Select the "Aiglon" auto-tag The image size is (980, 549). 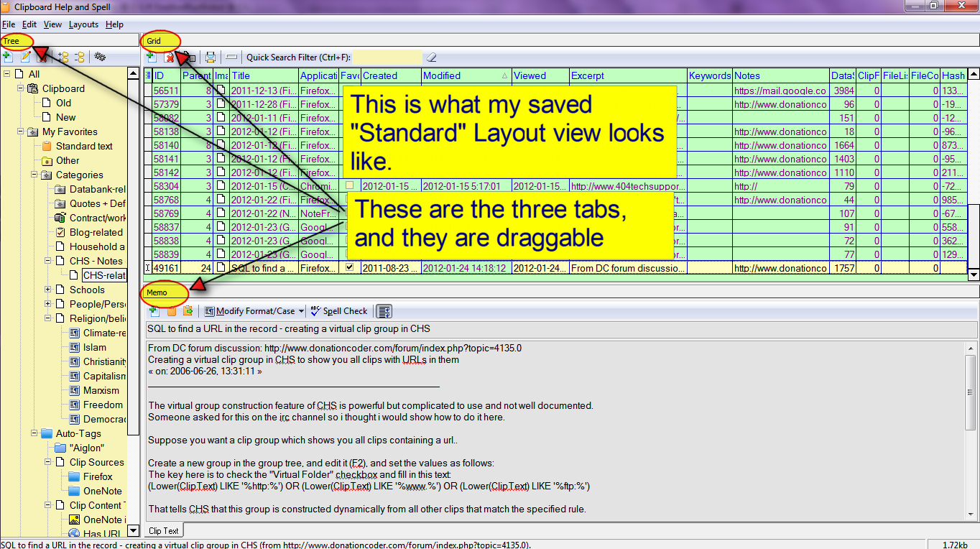point(87,448)
